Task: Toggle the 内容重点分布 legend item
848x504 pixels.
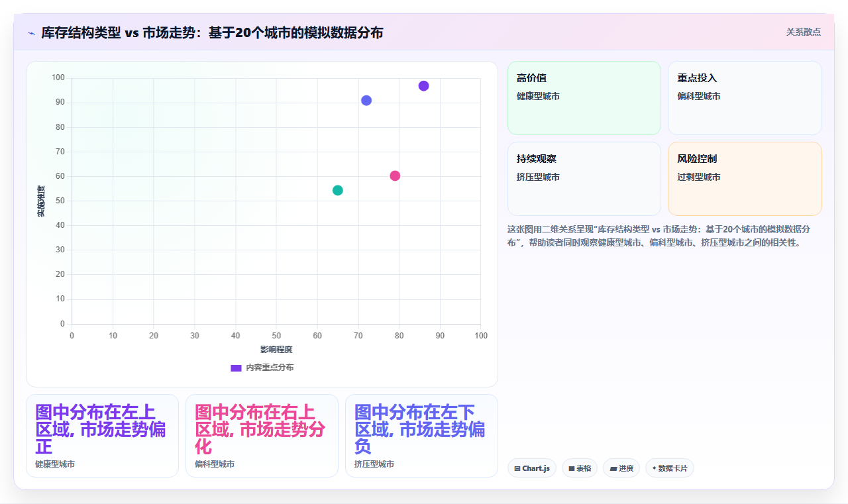Action: pyautogui.click(x=262, y=368)
